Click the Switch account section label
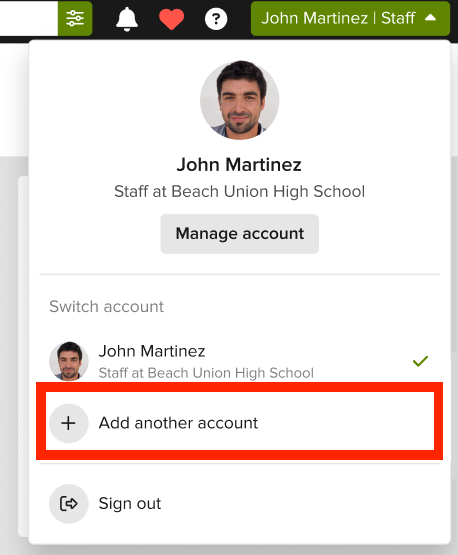This screenshot has width=458, height=555. coord(107,307)
